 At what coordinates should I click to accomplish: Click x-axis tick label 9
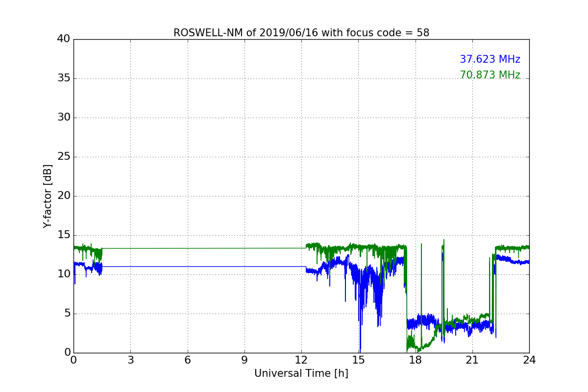[x=245, y=360]
